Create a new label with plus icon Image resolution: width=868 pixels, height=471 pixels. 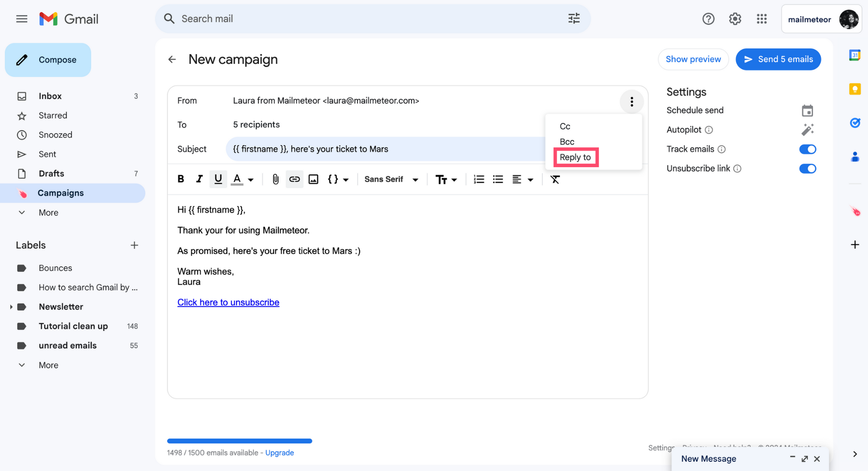tap(134, 245)
